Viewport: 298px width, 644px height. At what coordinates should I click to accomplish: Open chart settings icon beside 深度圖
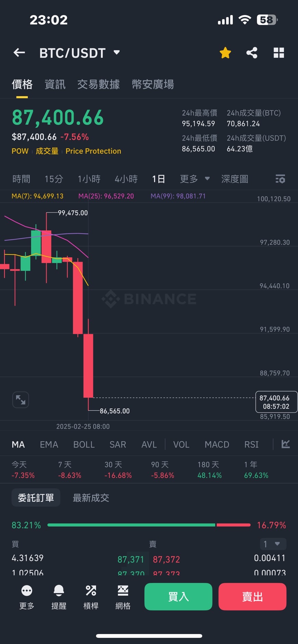point(280,179)
